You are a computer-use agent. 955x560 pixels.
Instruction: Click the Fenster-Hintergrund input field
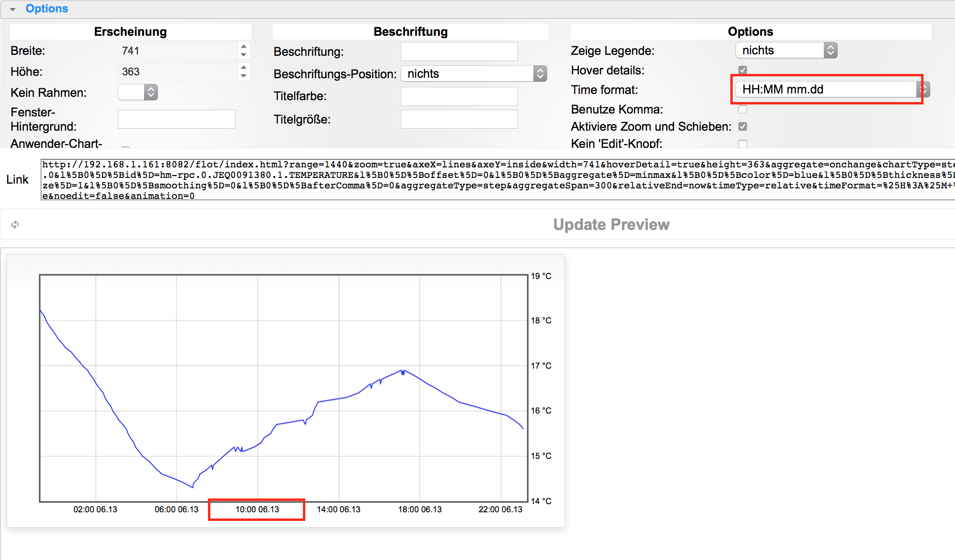pyautogui.click(x=176, y=119)
